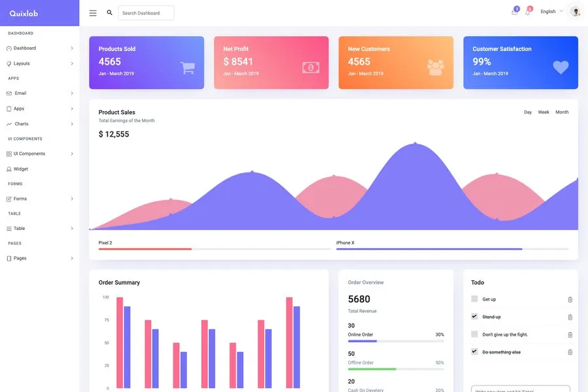Screen dimensions: 588x392
Task: Delete the 'Get up' todo item
Action: click(569, 299)
